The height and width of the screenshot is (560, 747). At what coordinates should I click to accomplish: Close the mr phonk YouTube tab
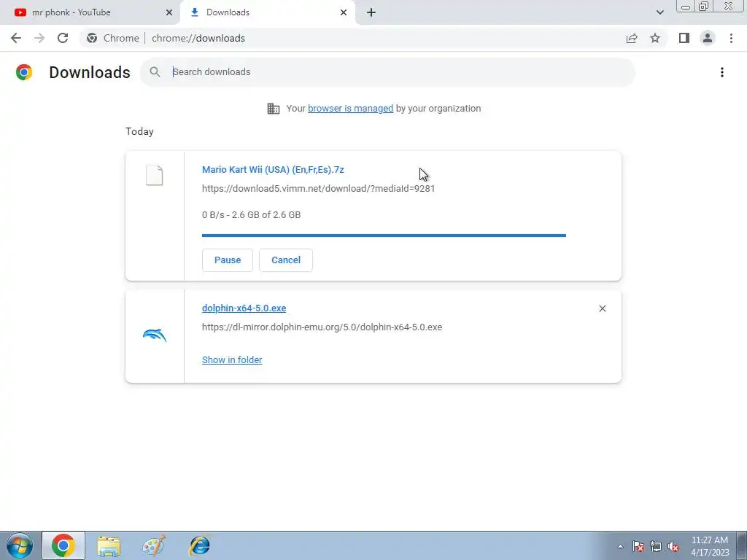click(169, 12)
